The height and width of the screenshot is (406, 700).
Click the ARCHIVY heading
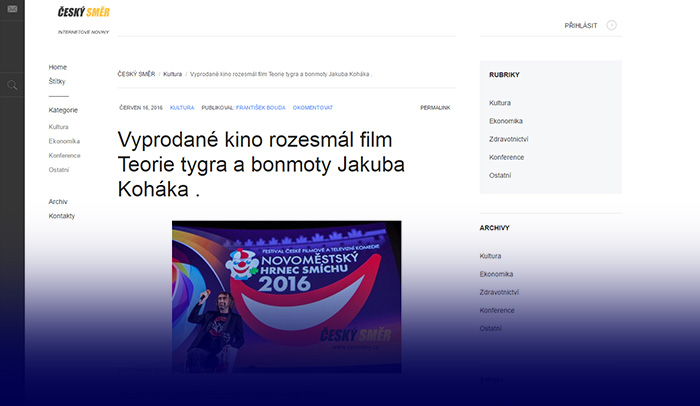pos(495,228)
